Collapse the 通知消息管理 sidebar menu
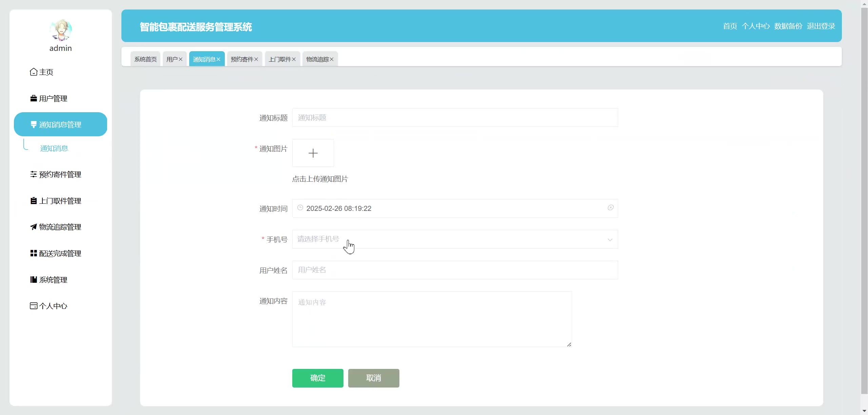The height and width of the screenshot is (415, 868). coord(60,124)
